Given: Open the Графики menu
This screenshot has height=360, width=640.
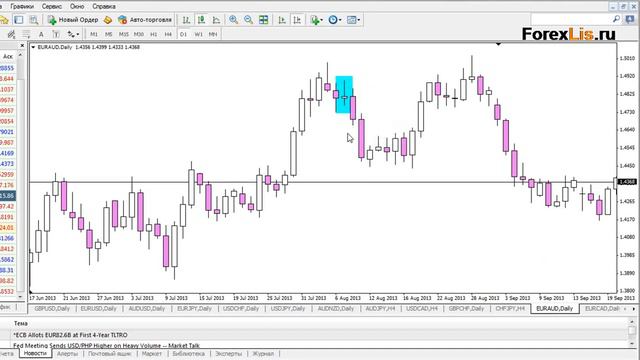Looking at the screenshot, I should pos(22,6).
